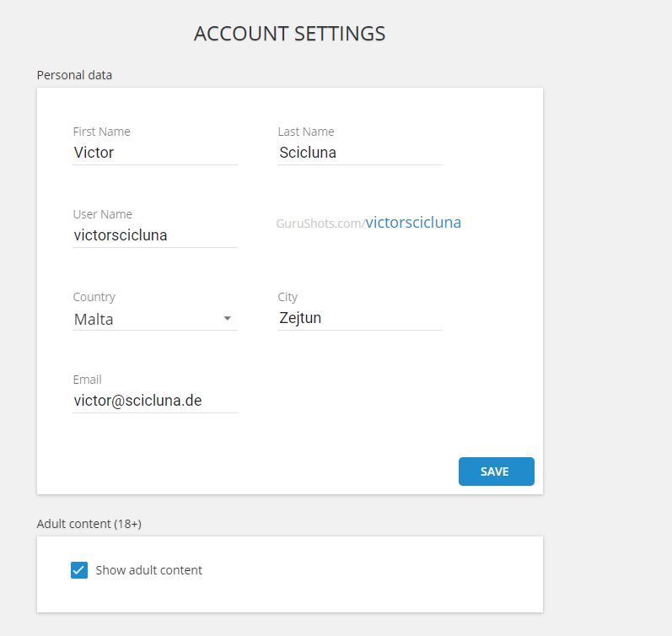Expand the Country list via arrow icon
This screenshot has height=636, width=672.
228,318
